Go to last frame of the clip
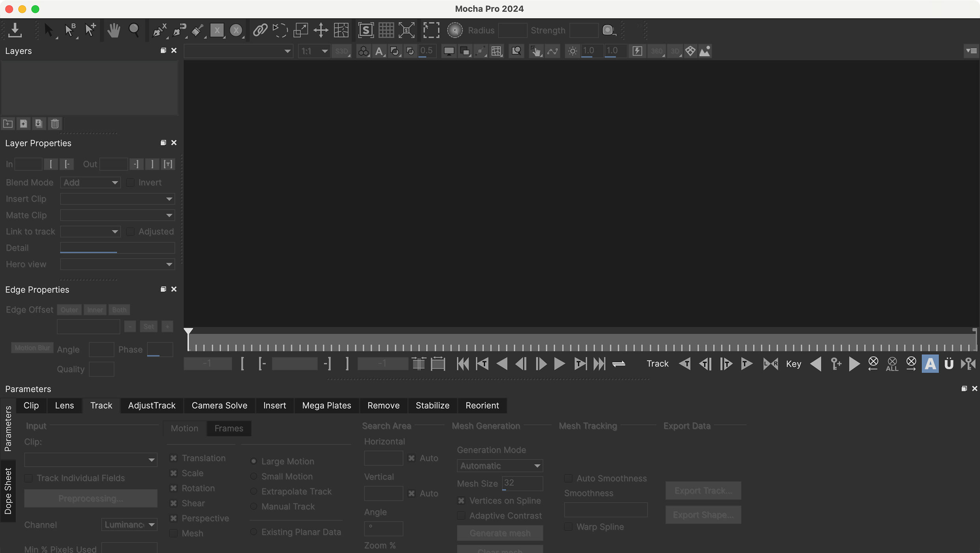Viewport: 980px width, 553px height. coord(599,363)
